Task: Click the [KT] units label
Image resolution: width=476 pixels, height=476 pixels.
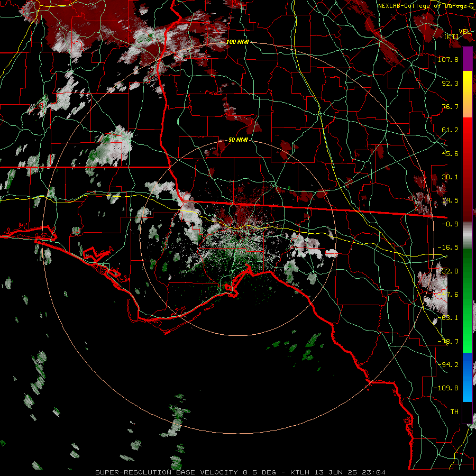Action: point(452,36)
